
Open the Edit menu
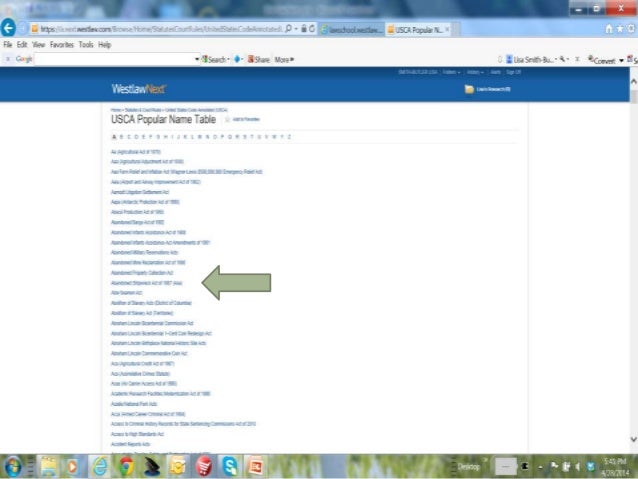pyautogui.click(x=22, y=45)
